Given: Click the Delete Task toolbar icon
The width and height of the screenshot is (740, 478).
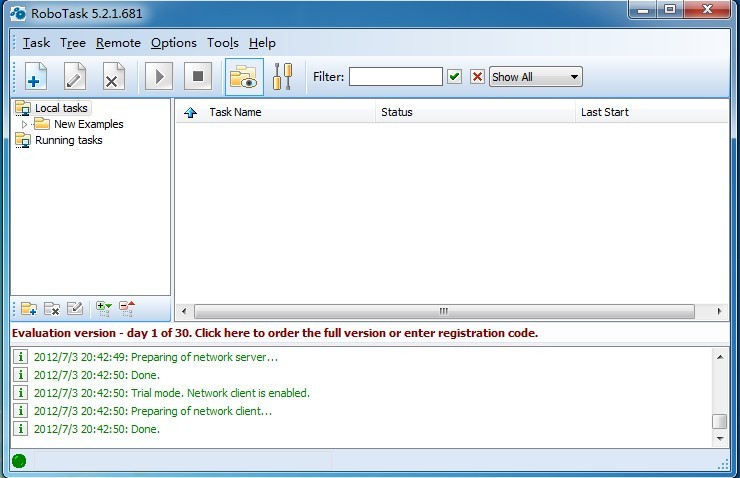Looking at the screenshot, I should coord(113,77).
